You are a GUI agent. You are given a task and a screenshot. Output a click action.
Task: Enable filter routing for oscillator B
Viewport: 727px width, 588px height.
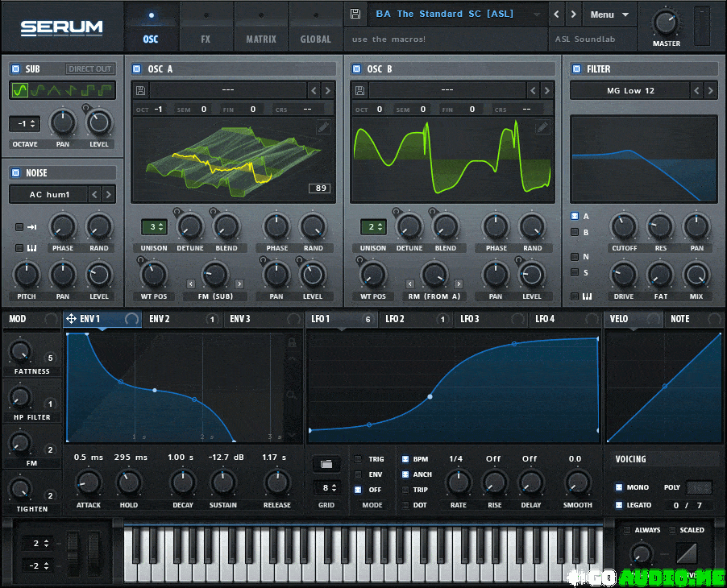click(x=575, y=232)
